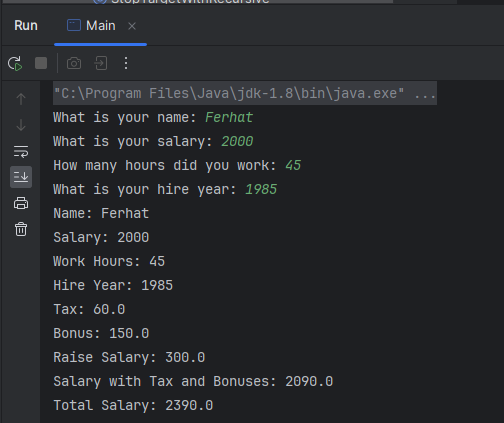This screenshot has height=423, width=504.
Task: Rerun the Main program
Action: 15,63
